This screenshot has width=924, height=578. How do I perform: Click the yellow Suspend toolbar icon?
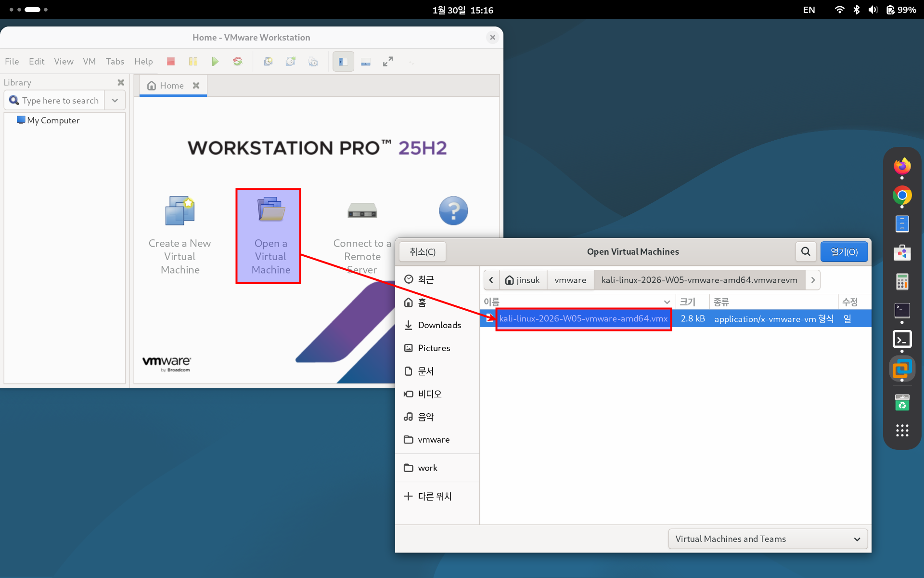pyautogui.click(x=193, y=61)
